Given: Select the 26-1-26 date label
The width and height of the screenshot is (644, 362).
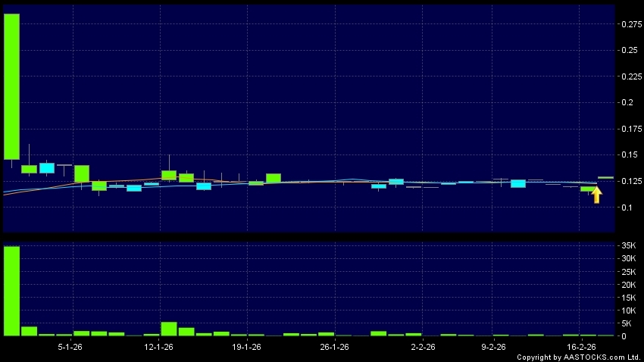Looking at the screenshot, I should point(333,347).
